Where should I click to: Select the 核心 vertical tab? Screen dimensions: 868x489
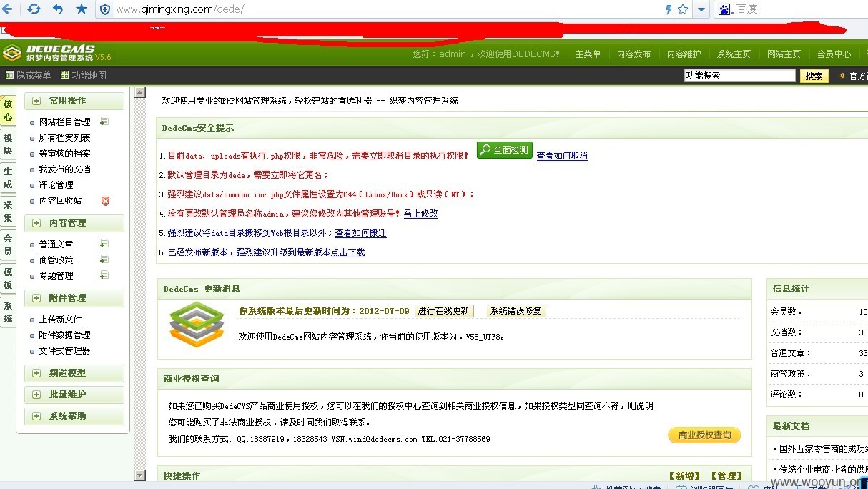[7, 111]
